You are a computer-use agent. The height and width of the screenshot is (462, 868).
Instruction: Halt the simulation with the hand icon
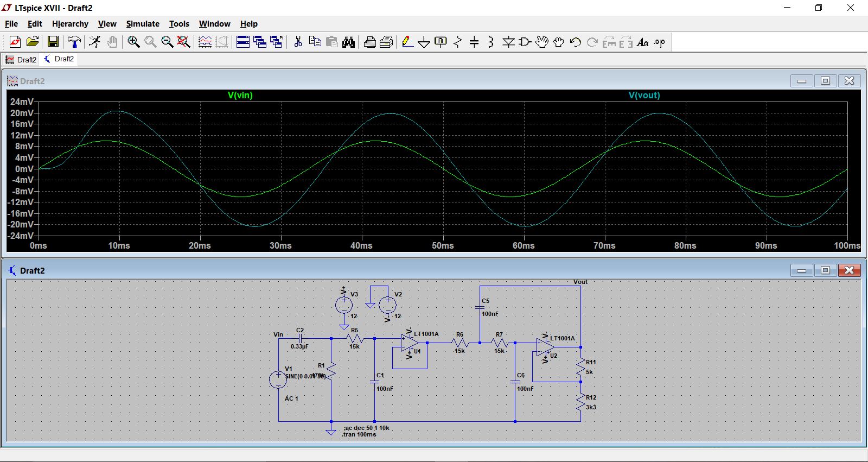tap(112, 42)
